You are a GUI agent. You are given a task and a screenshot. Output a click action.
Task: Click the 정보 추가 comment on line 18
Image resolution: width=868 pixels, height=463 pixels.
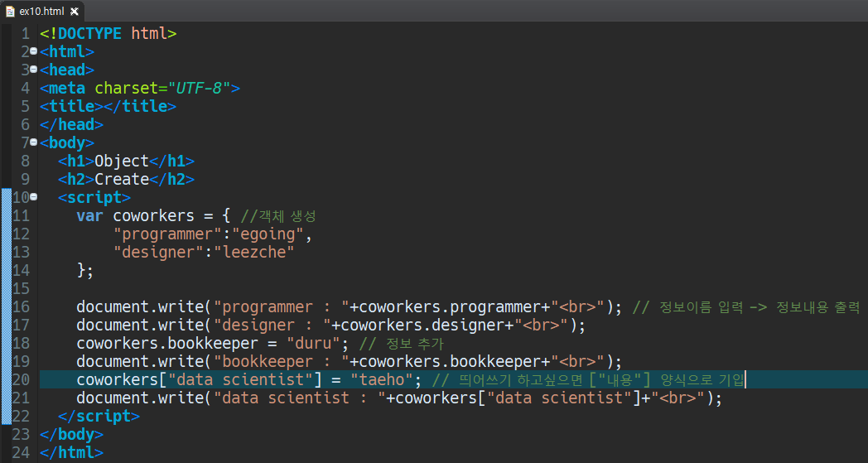402,344
